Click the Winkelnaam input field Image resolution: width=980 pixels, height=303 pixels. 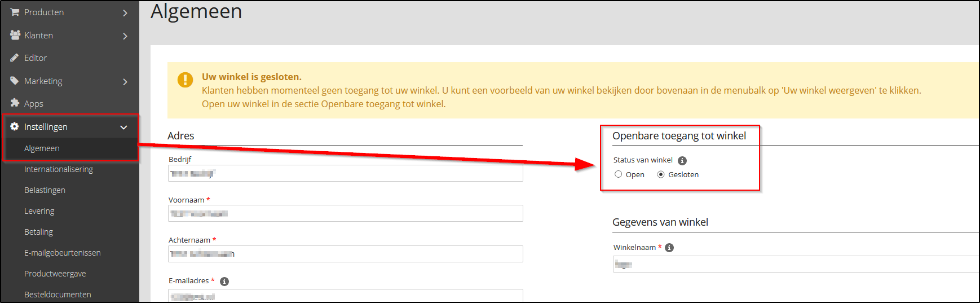[796, 264]
